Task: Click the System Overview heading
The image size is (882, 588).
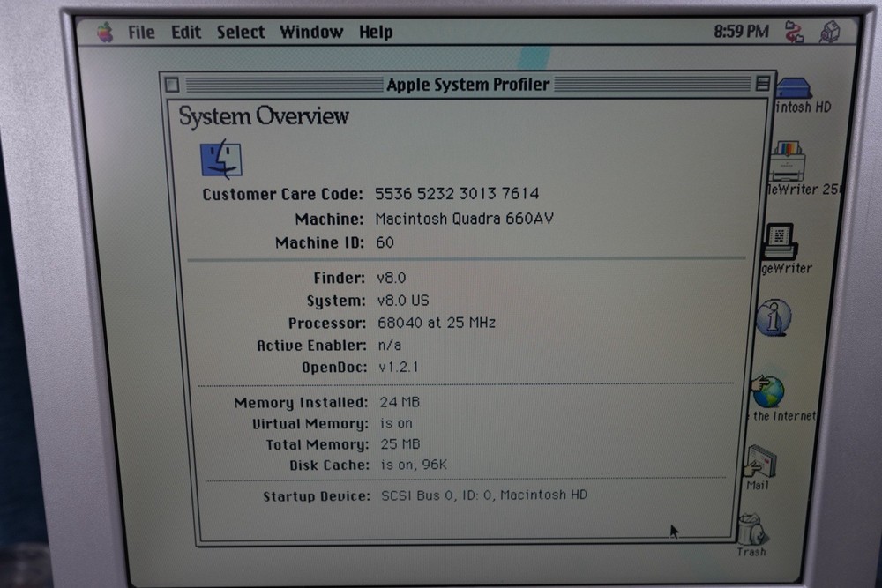Action: pos(264,116)
